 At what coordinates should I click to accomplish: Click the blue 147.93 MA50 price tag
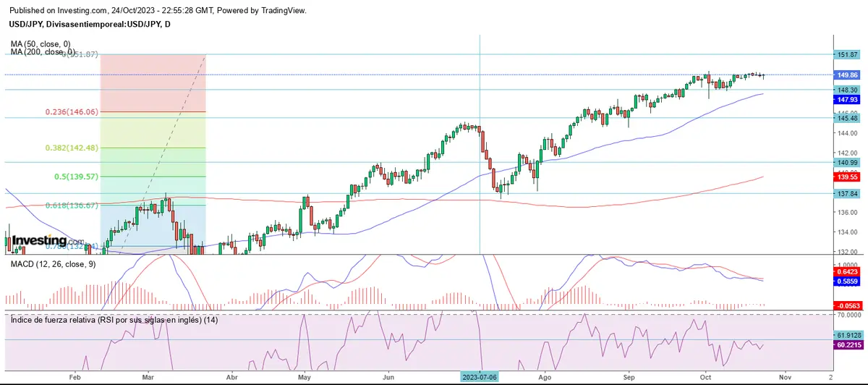pos(847,99)
